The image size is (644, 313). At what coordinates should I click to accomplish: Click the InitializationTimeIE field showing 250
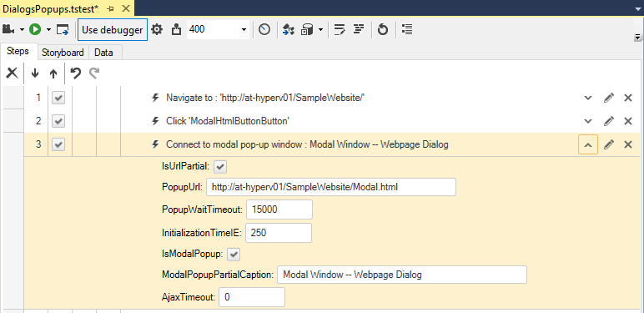point(279,233)
